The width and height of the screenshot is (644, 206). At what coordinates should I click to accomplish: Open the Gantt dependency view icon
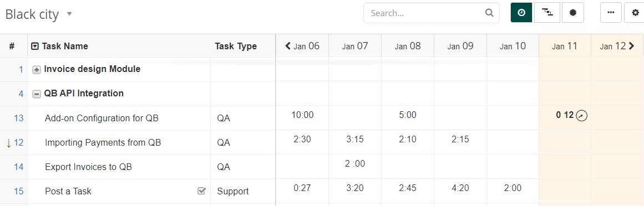(547, 13)
